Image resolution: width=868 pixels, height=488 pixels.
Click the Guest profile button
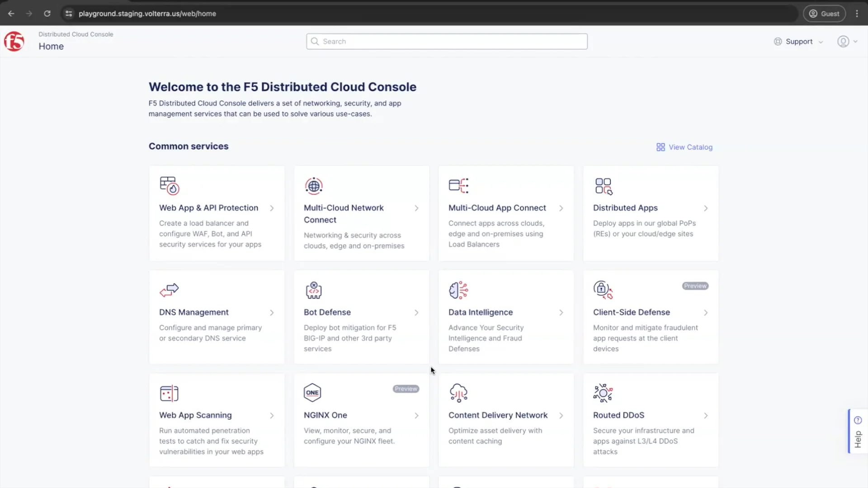pyautogui.click(x=824, y=14)
